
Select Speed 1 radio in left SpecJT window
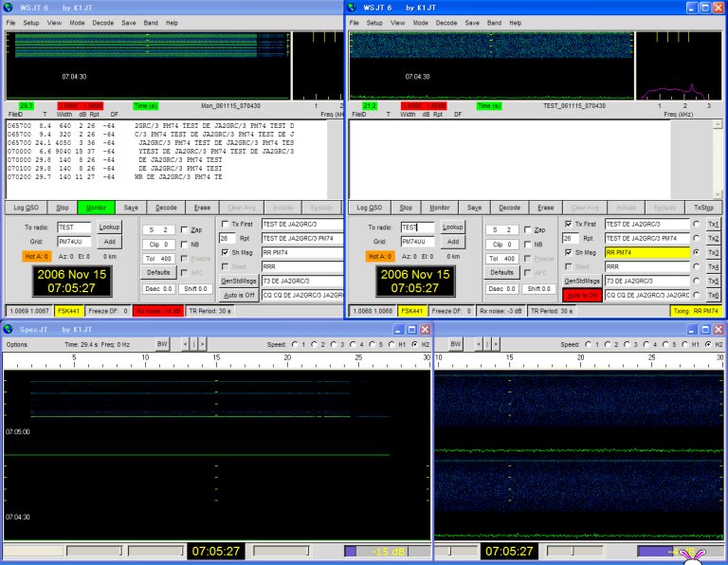pos(295,344)
